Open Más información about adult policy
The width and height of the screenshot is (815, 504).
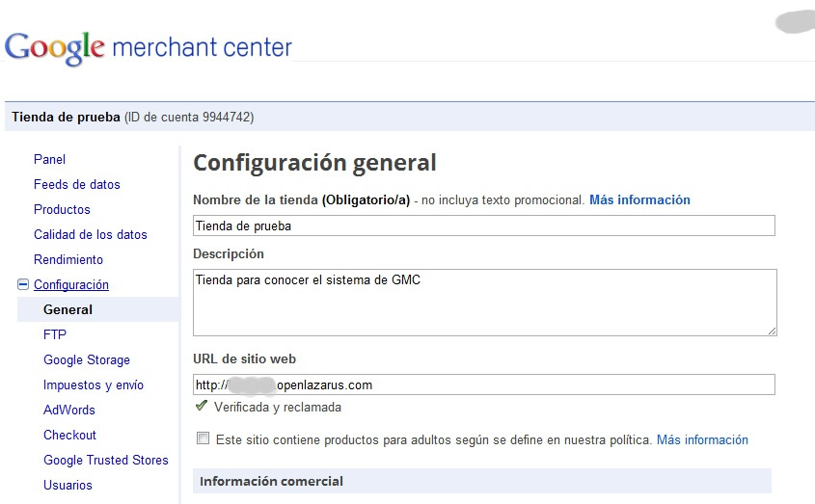tap(702, 440)
